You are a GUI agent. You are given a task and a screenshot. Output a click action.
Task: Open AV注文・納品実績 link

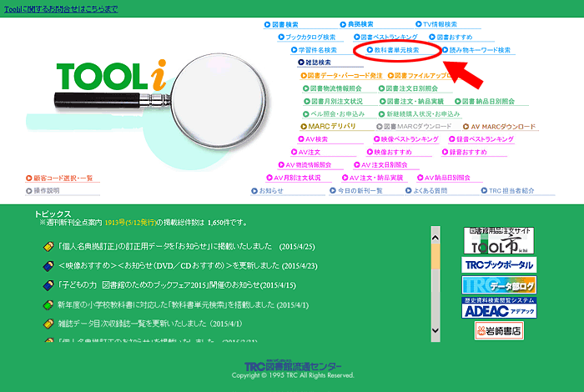(372, 178)
